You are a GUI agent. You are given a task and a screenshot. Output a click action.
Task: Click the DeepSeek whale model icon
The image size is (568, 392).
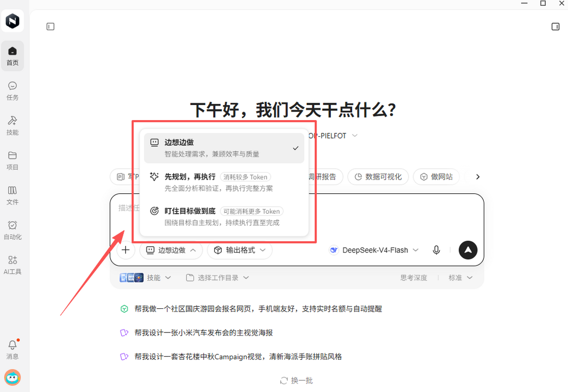coord(334,250)
